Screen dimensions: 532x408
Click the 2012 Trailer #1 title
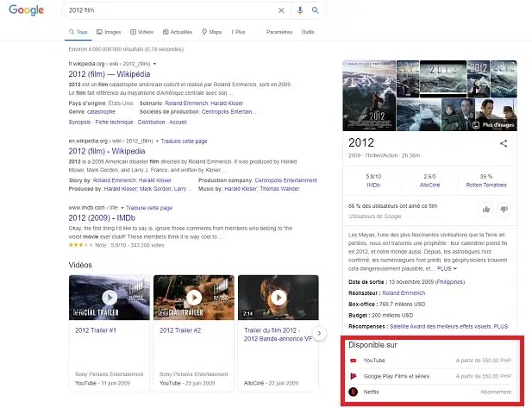[x=96, y=330]
